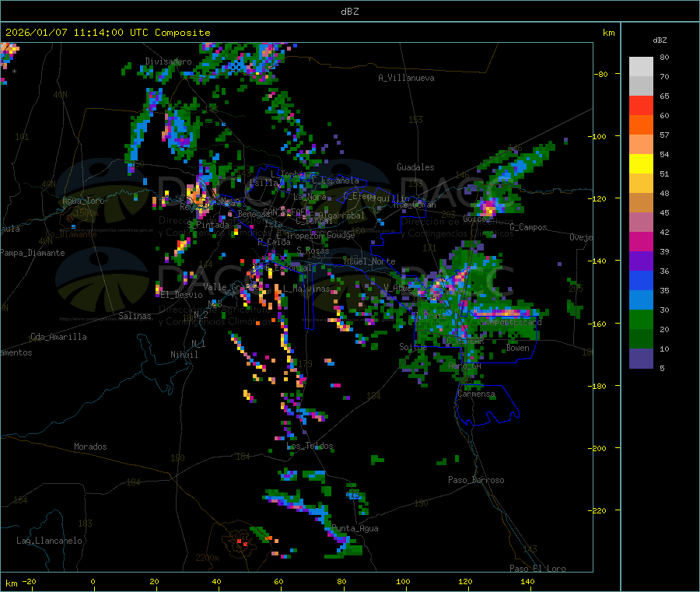700x592 pixels.
Task: Click the El_Desvio label
Action: [x=181, y=295]
